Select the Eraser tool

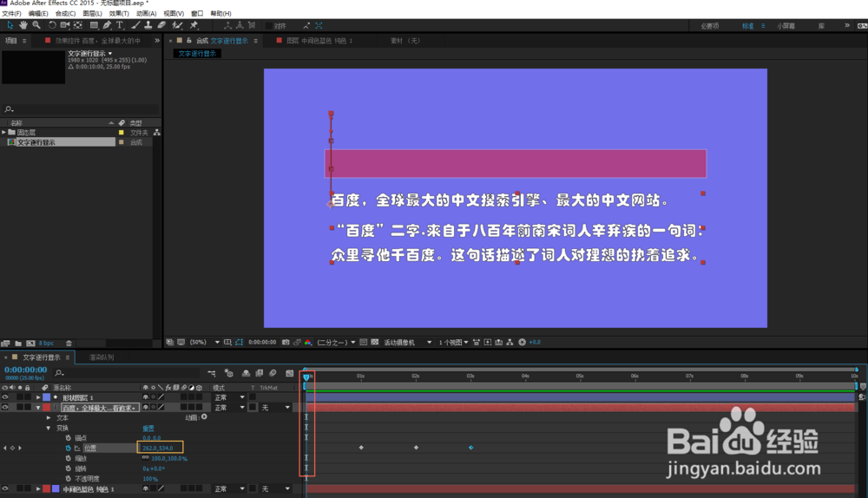point(161,25)
